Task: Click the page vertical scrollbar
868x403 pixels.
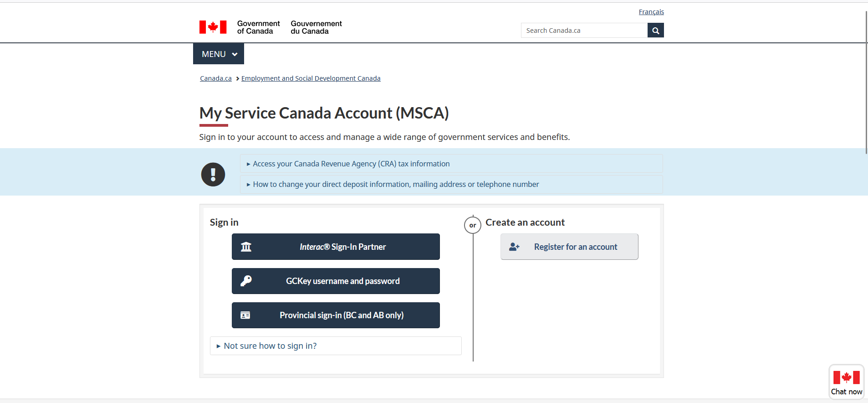Action: [x=866, y=82]
